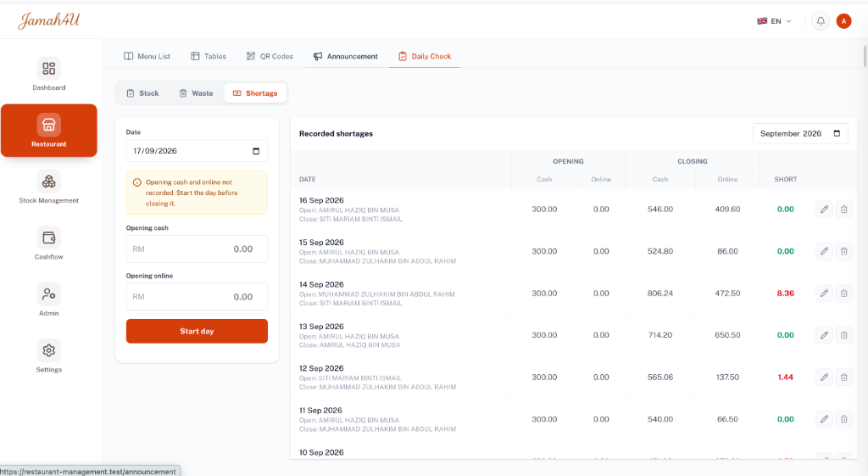Click the Date field 17/09/2026

click(x=197, y=151)
